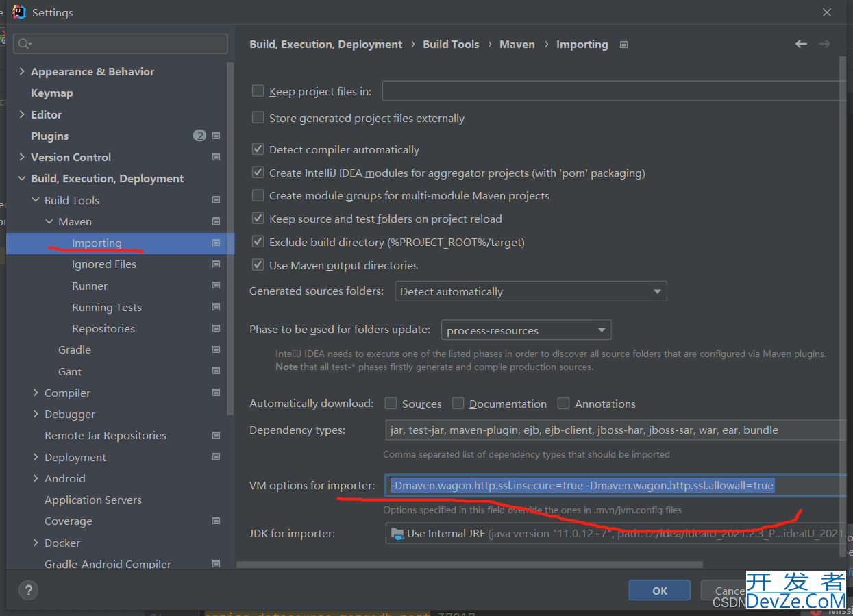This screenshot has height=616, width=853.
Task: Click the magnifier icon in the settings search box
Action: coord(25,44)
